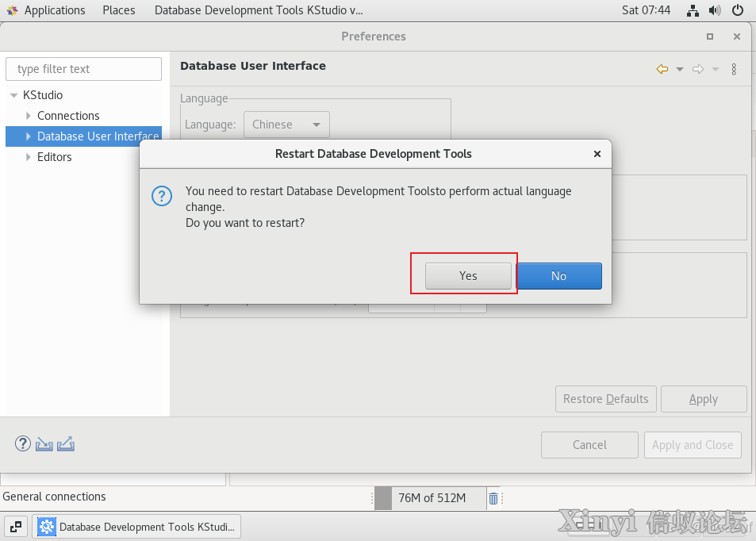Click the Apply button

pyautogui.click(x=704, y=399)
